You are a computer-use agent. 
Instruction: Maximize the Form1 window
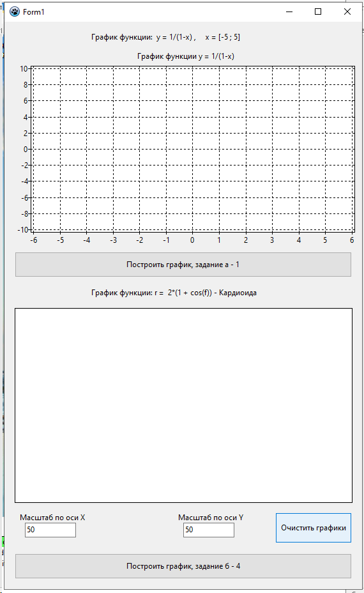[318, 12]
